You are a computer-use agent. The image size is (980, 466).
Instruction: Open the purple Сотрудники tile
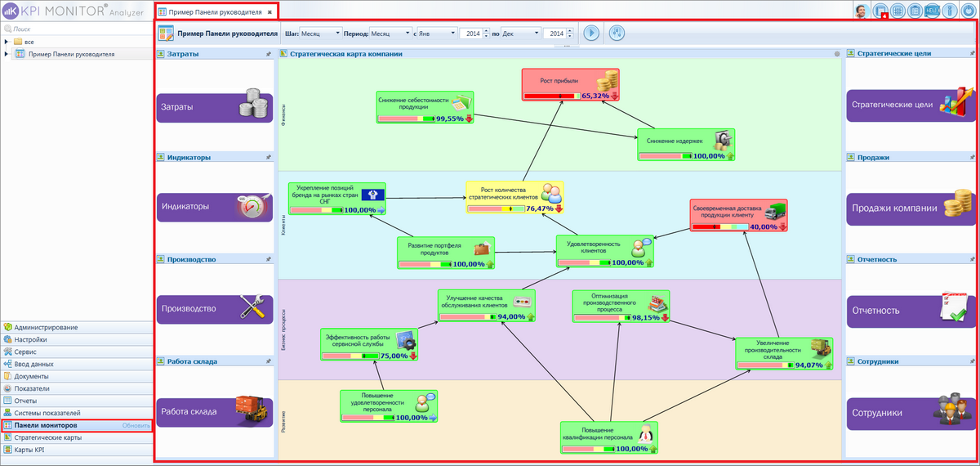coord(911,413)
